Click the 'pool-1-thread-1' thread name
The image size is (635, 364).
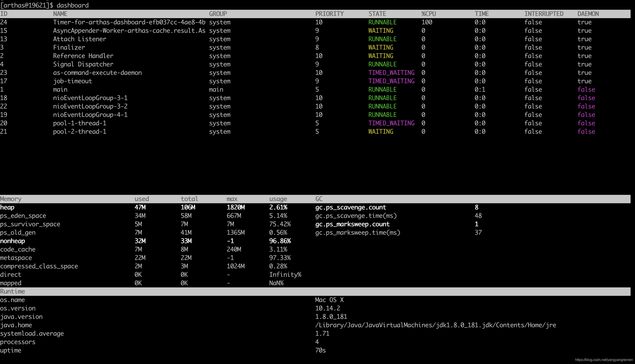(x=79, y=123)
